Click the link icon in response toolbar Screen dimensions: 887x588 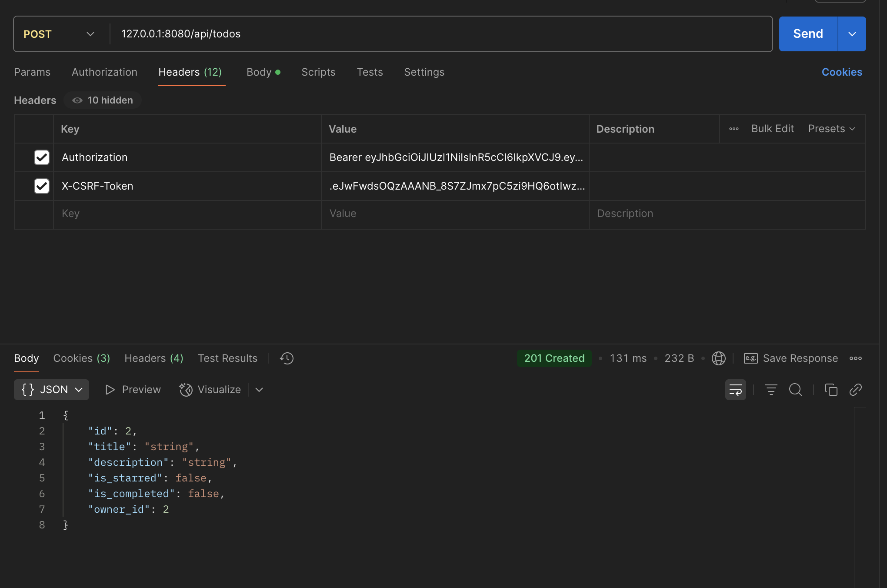[x=855, y=390]
